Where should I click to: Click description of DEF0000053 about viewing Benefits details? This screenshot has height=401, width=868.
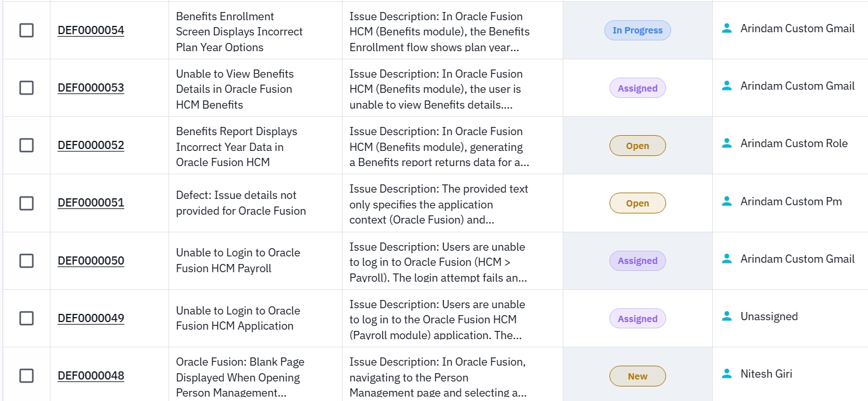pos(436,89)
